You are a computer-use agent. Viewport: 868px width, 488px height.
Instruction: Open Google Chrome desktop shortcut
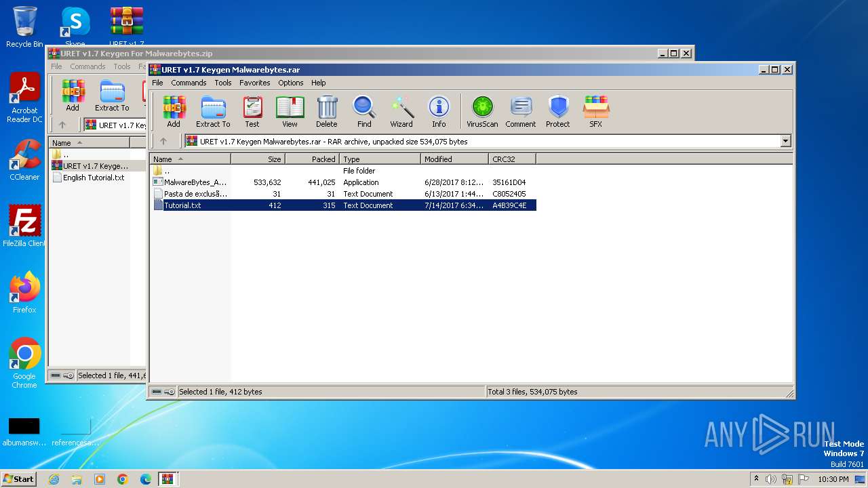24,363
